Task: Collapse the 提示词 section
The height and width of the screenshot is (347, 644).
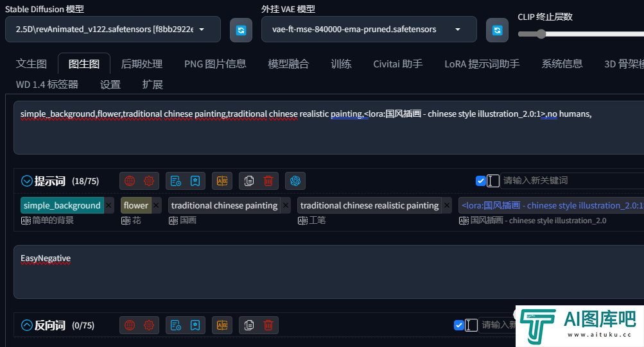Action: (27, 181)
